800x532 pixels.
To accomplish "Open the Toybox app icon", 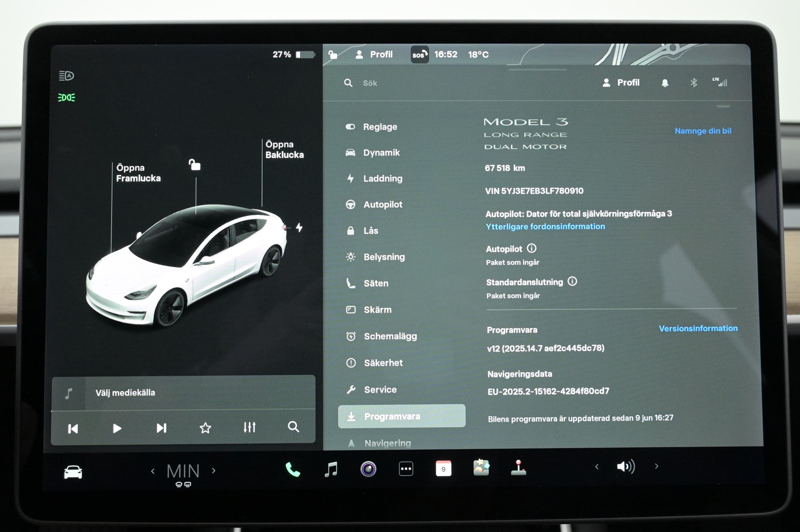I will [481, 467].
